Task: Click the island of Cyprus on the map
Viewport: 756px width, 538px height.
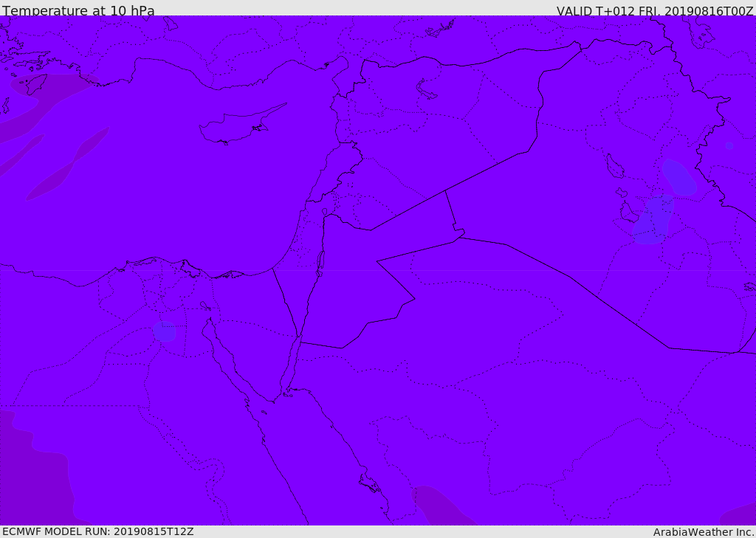Action: coord(241,125)
